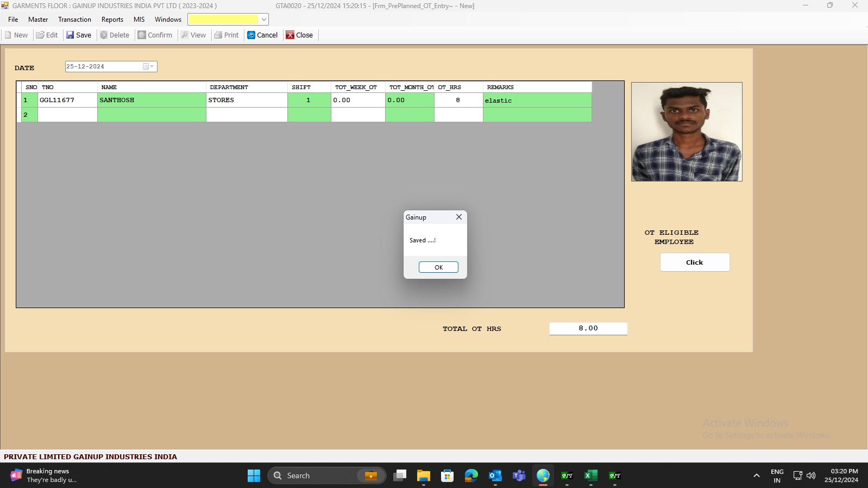Viewport: 868px width, 488px height.
Task: Show hidden system tray icons
Action: pyautogui.click(x=756, y=476)
